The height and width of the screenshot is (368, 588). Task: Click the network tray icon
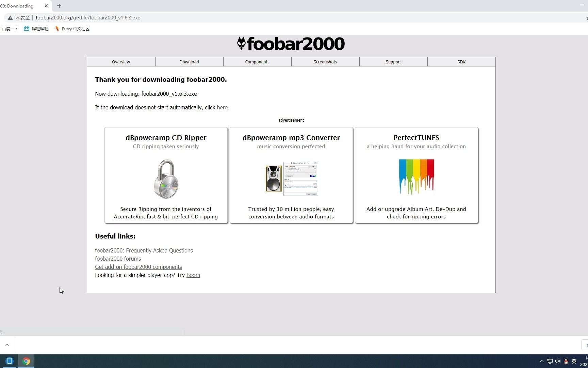pos(550,361)
